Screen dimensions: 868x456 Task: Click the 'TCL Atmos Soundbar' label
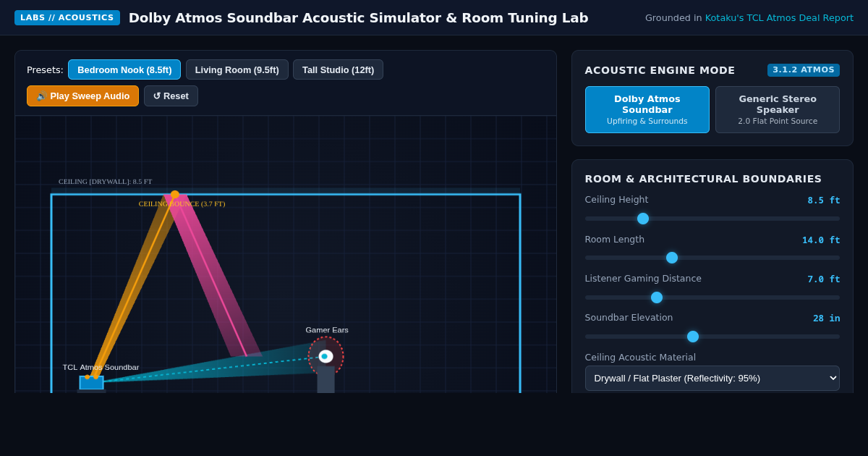[101, 368]
